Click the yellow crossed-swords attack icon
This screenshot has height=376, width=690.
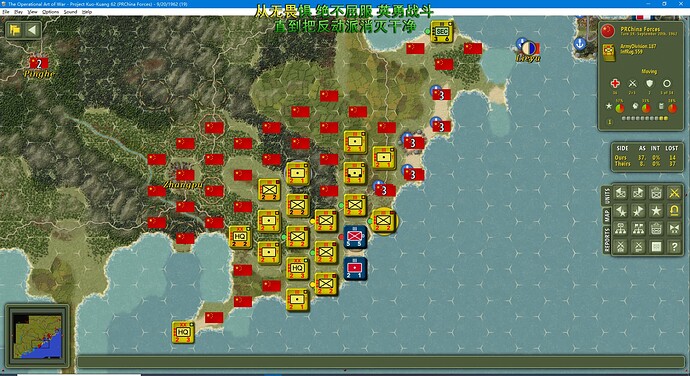click(x=674, y=193)
